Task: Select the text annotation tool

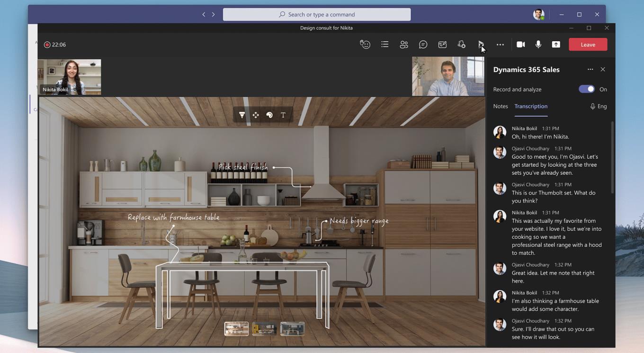Action: coord(283,115)
